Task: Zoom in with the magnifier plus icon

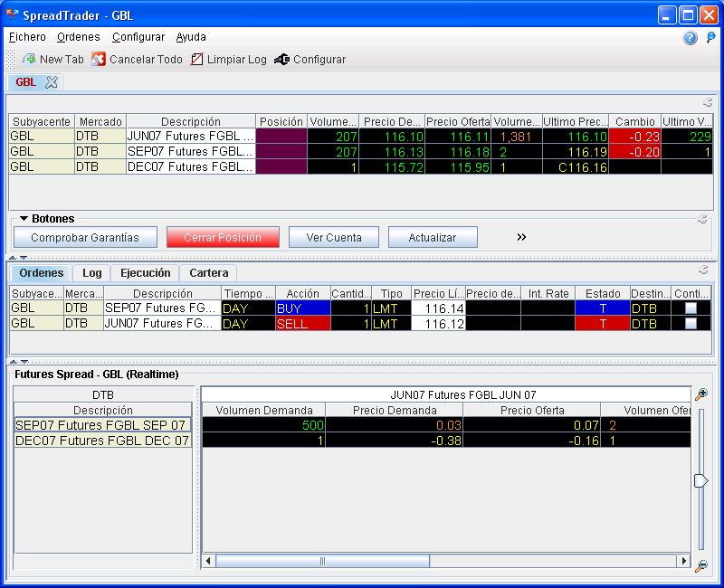Action: point(700,394)
